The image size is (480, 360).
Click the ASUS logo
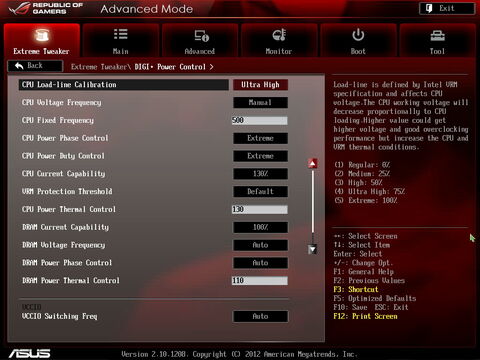(x=29, y=353)
